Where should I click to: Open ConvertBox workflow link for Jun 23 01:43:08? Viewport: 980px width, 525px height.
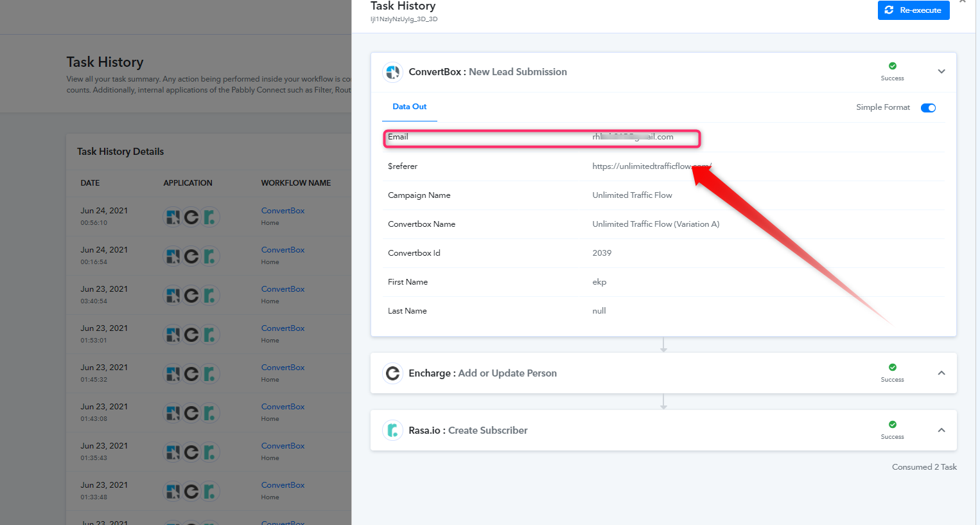tap(283, 407)
